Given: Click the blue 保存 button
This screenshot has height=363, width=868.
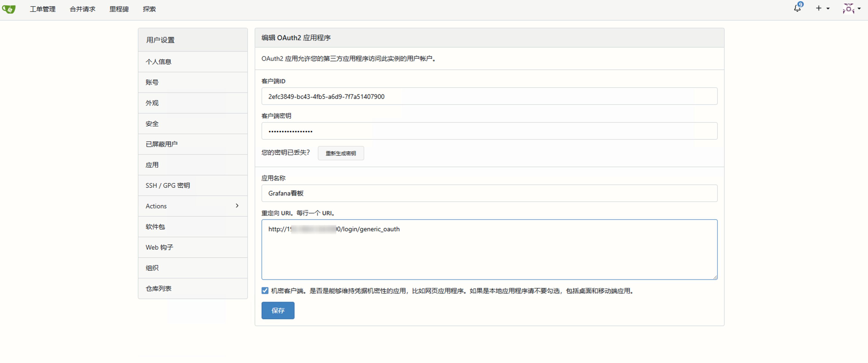Looking at the screenshot, I should click(x=278, y=310).
